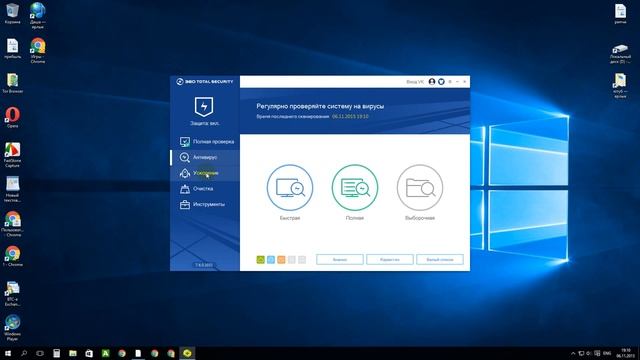Start a Full scan (Полная)

click(x=355, y=188)
